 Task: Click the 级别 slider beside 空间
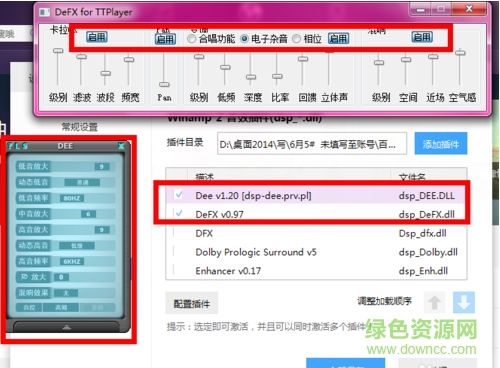tap(379, 62)
